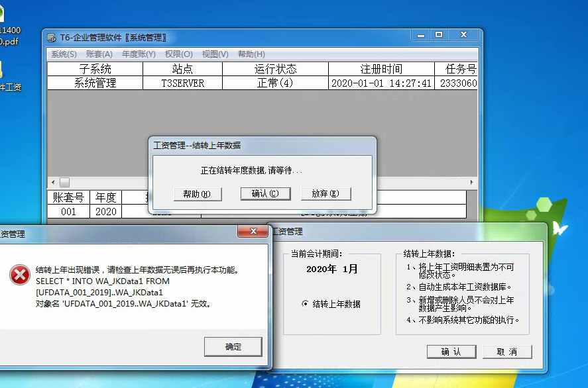Click 确定 in the error dialog
The width and height of the screenshot is (588, 388).
point(233,347)
